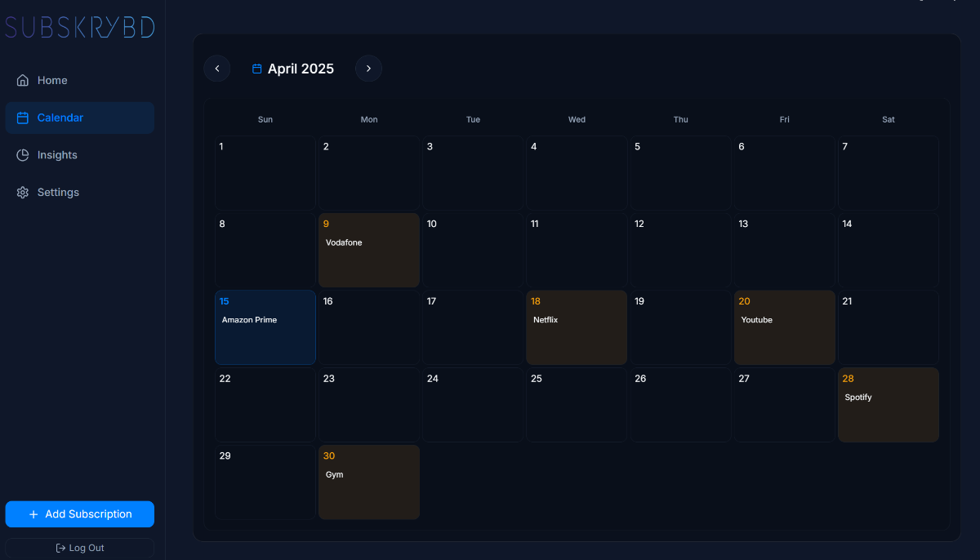Go to previous month with left chevron
This screenshot has width=980, height=560.
(217, 69)
